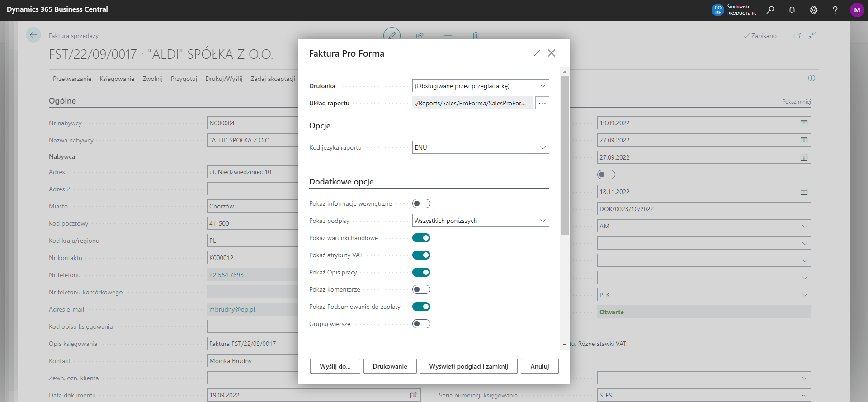The image size is (868, 402).
Task: Click the trash delete icon
Action: click(x=476, y=35)
